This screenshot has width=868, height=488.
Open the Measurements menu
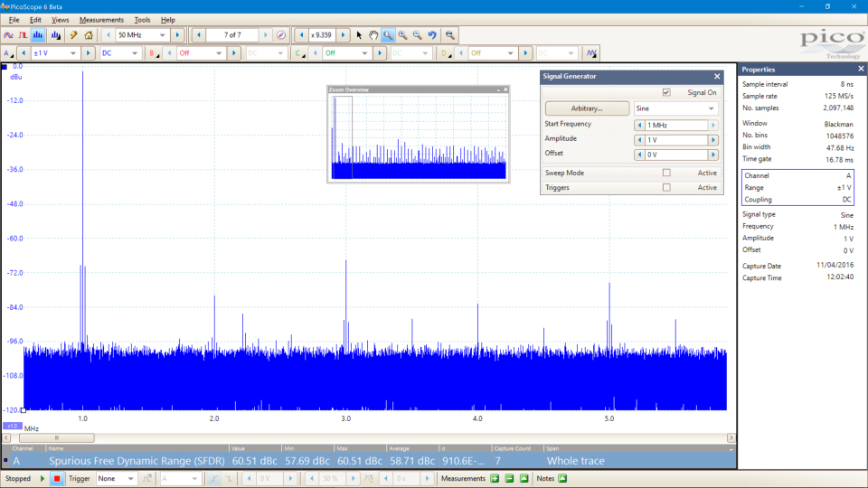point(101,19)
